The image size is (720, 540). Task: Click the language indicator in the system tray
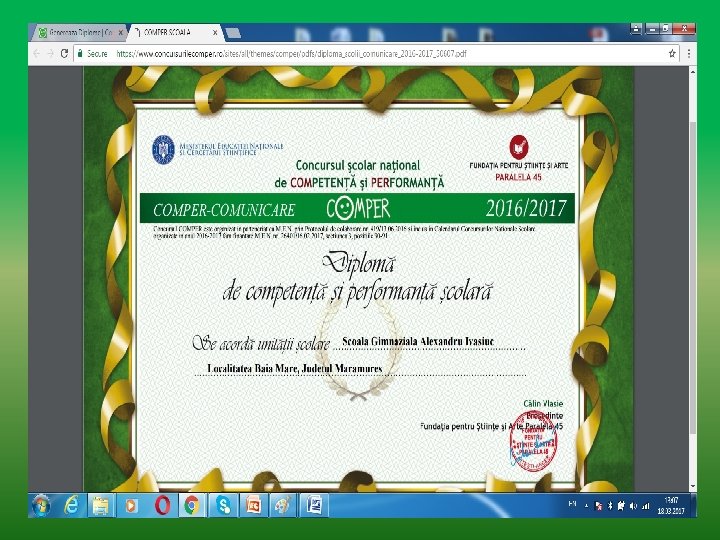(x=572, y=505)
